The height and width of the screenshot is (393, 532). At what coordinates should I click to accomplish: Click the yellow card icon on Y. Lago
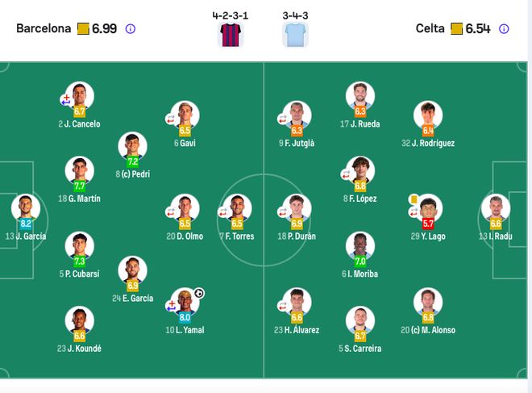pos(414,199)
